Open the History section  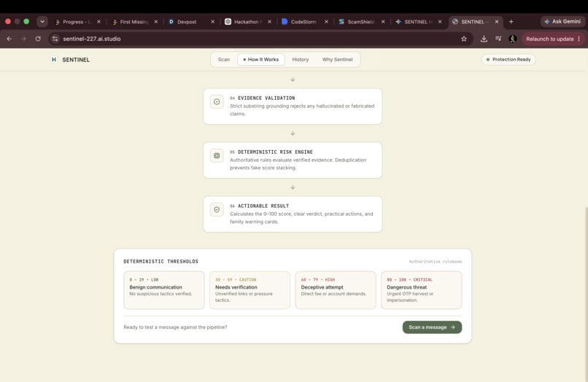(301, 60)
